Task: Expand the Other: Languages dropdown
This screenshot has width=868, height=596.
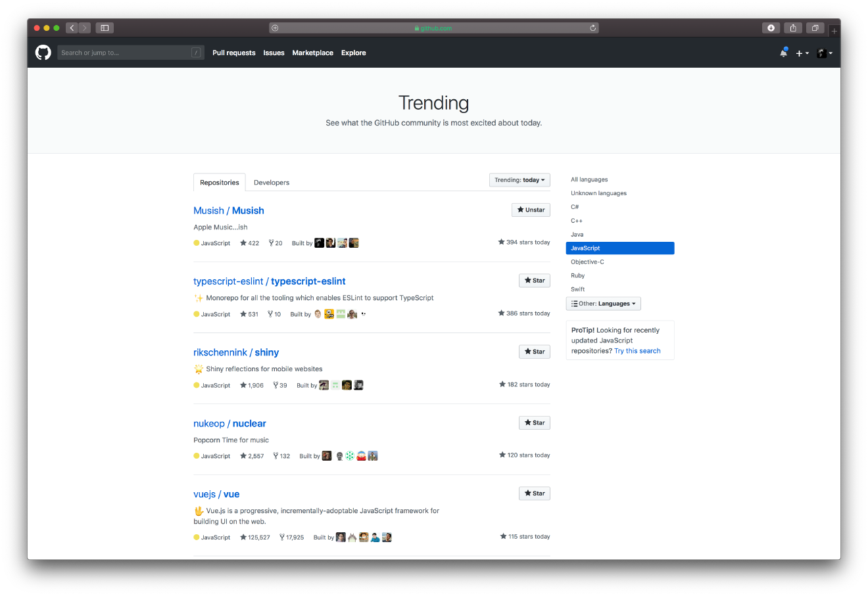Action: tap(603, 303)
